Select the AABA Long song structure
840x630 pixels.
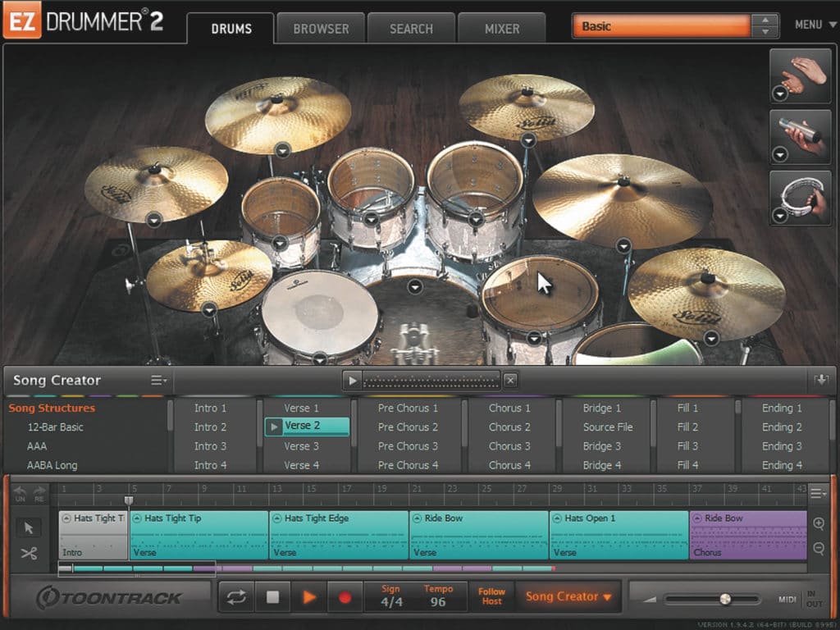click(x=52, y=465)
